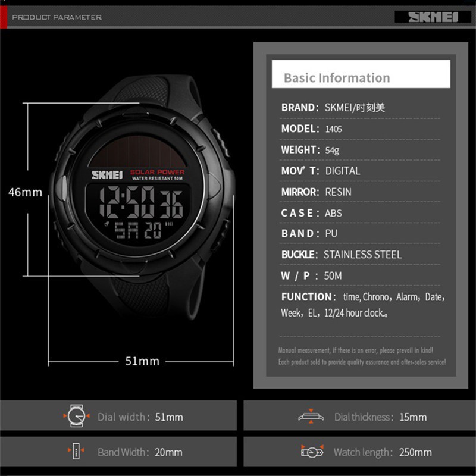This screenshot has width=476, height=476.
Task: Click the dial width watch icon
Action: [x=76, y=416]
